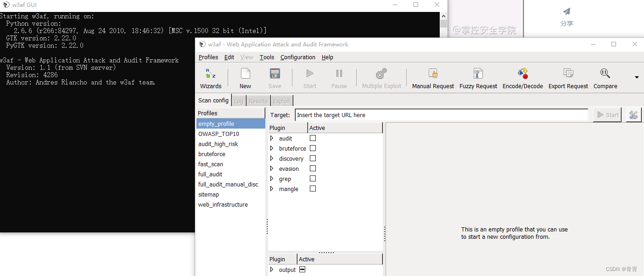Expand the discovery plugin tree

point(272,158)
